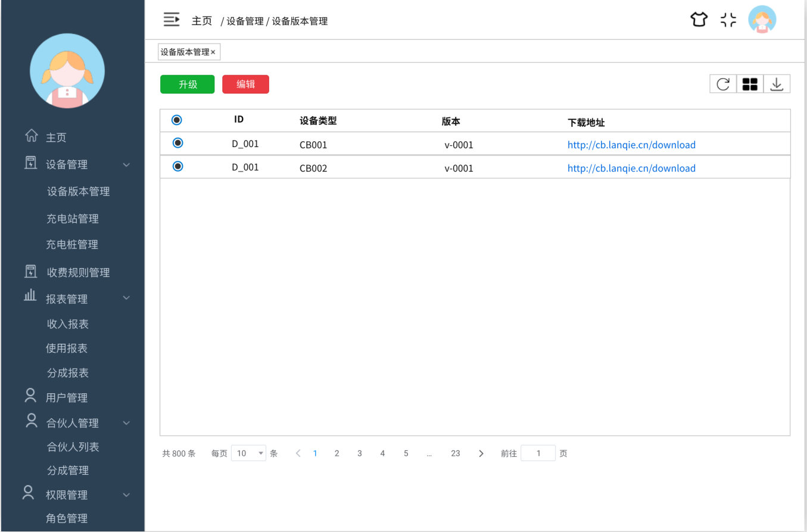Close the 设备版本管理 tab

tap(213, 52)
